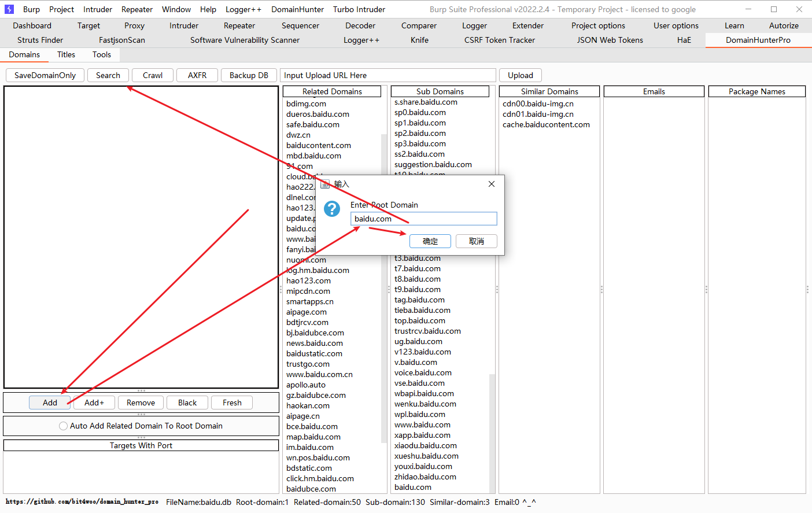The width and height of the screenshot is (812, 513).
Task: Click the Sub Domains list scrollbar
Action: click(492, 433)
